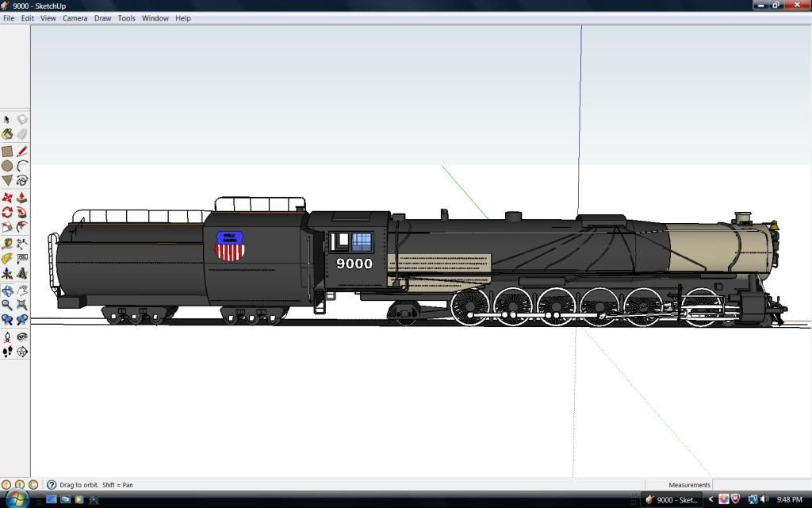Choose the Line pencil tool
Screen dimensions: 812x508
(21, 152)
